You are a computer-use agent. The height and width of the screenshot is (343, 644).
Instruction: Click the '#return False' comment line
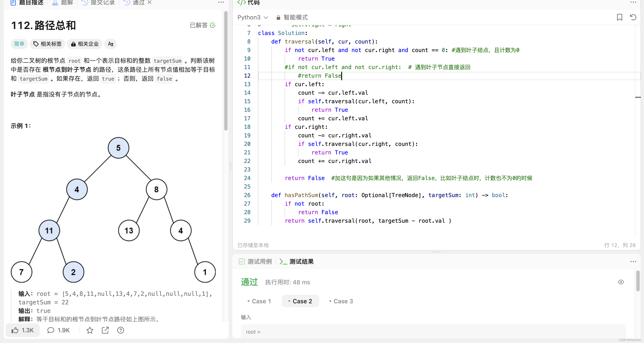click(x=319, y=76)
